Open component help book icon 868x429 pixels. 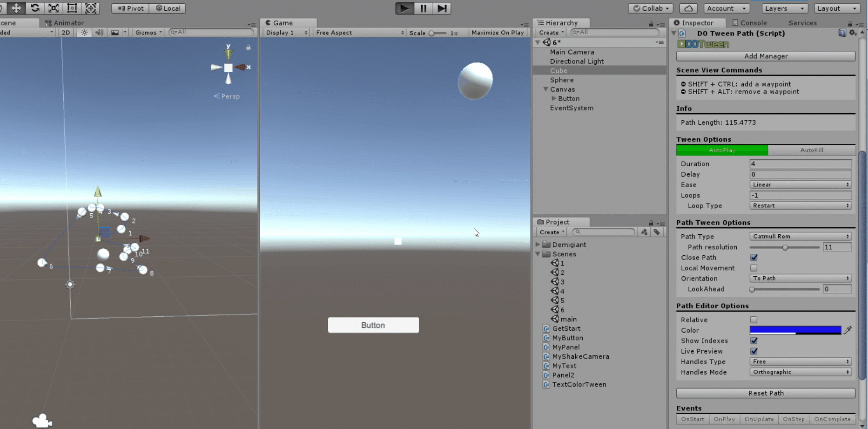click(842, 33)
